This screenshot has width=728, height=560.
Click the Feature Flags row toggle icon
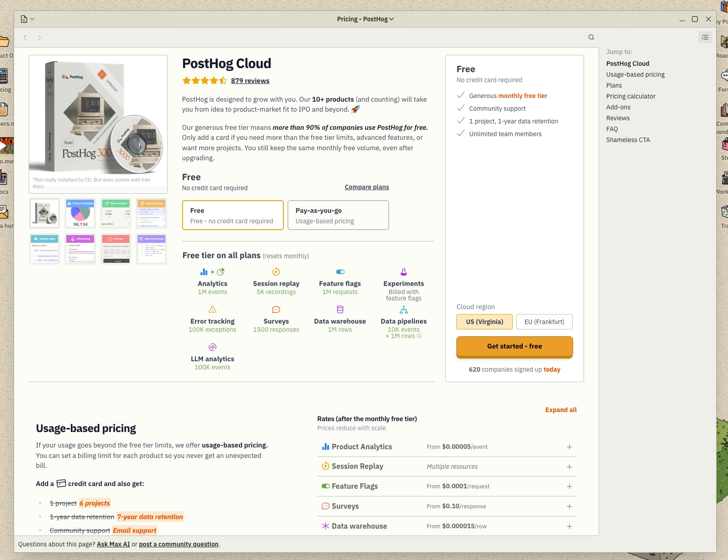coord(326,486)
